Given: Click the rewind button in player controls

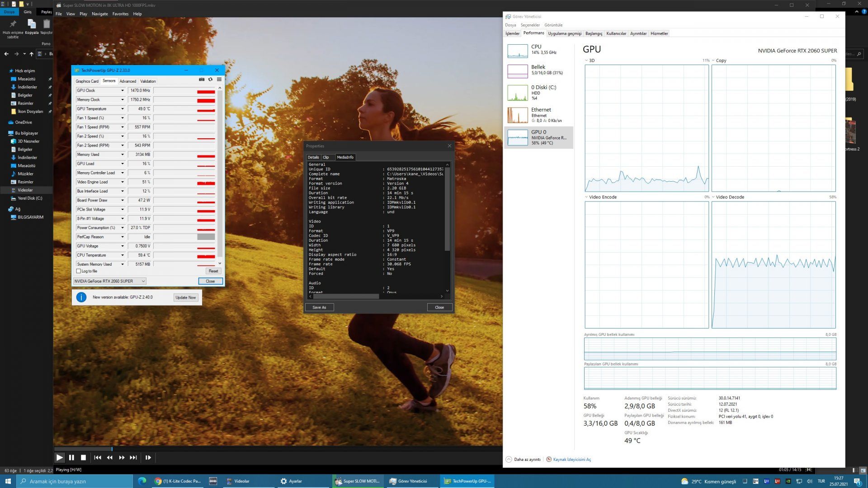Looking at the screenshot, I should (x=109, y=458).
